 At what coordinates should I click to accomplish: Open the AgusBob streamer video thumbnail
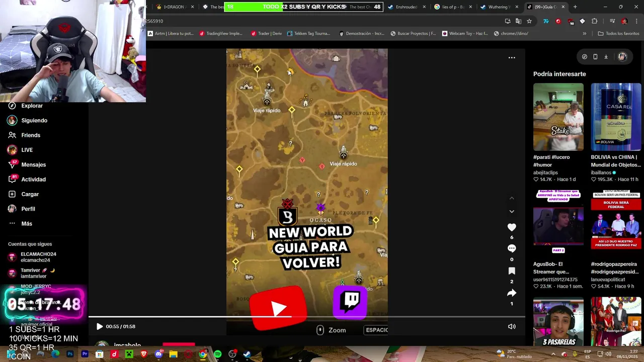tap(558, 224)
